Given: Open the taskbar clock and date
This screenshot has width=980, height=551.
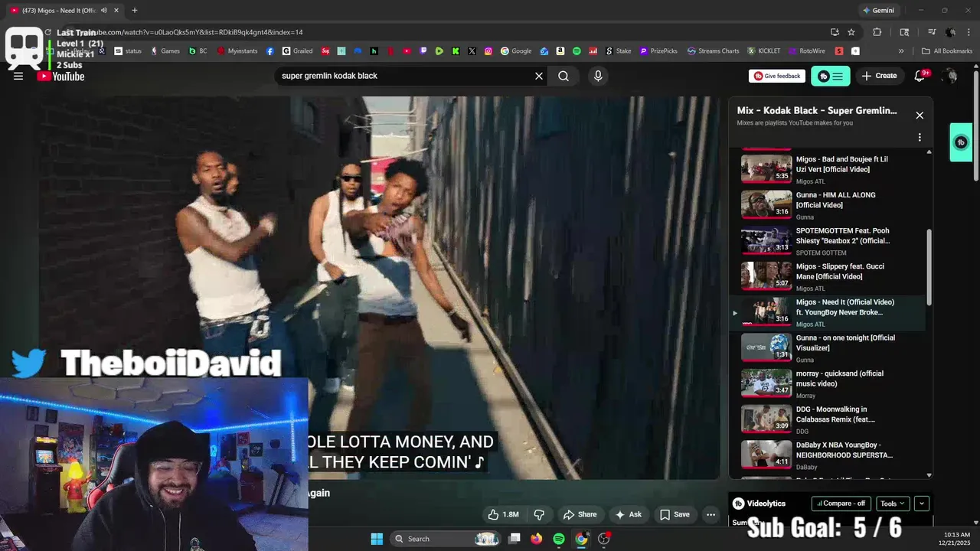Looking at the screenshot, I should (957, 539).
